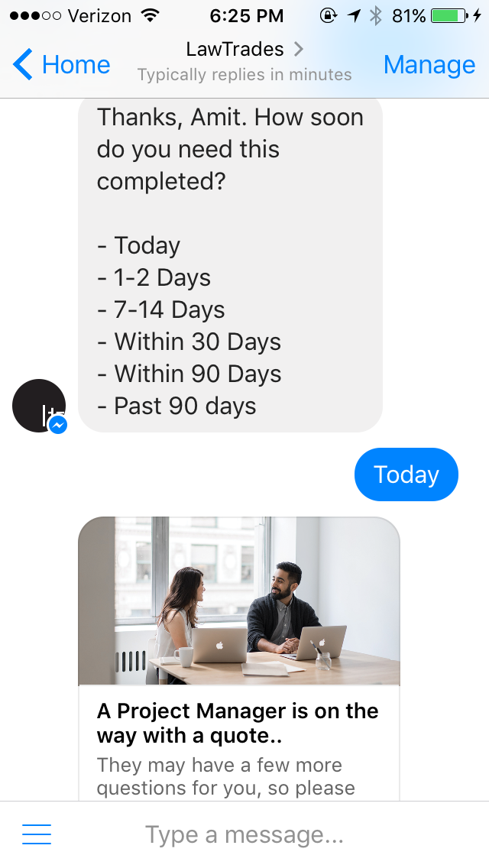Tap the location arrow status icon
The image size is (489, 868).
click(x=355, y=16)
